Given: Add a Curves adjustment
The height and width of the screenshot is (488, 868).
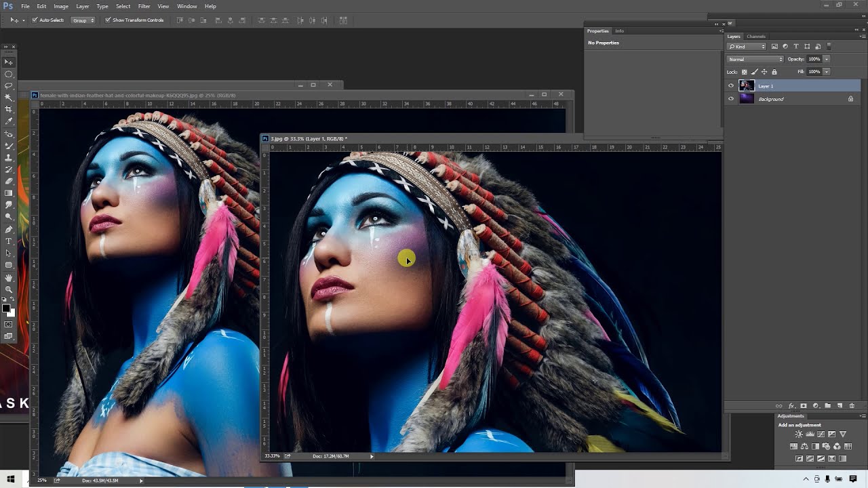Looking at the screenshot, I should coord(821,434).
